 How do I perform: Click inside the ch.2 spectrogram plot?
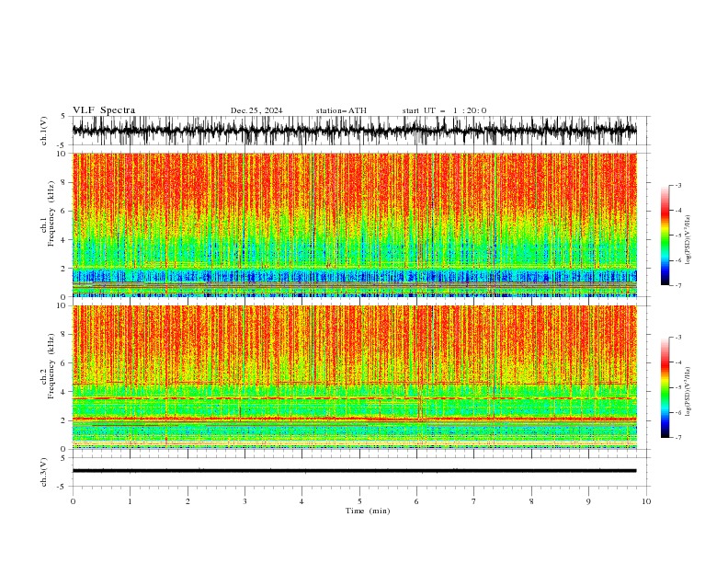[x=354, y=377]
